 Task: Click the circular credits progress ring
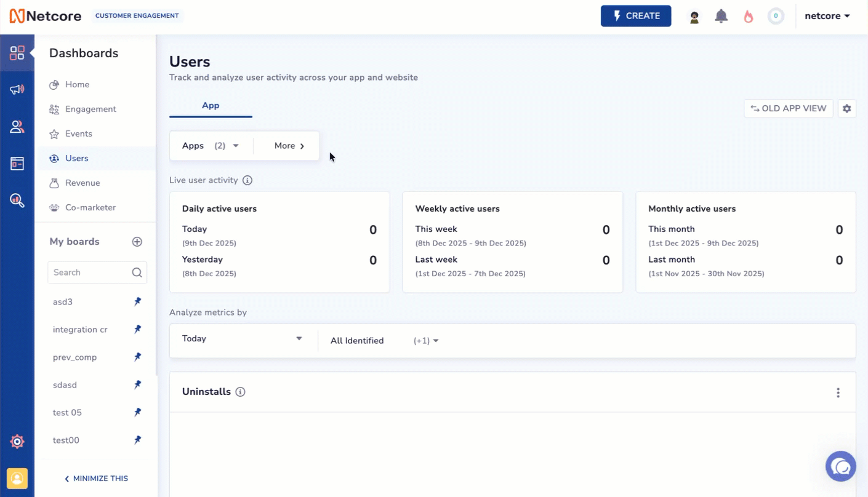(x=776, y=15)
